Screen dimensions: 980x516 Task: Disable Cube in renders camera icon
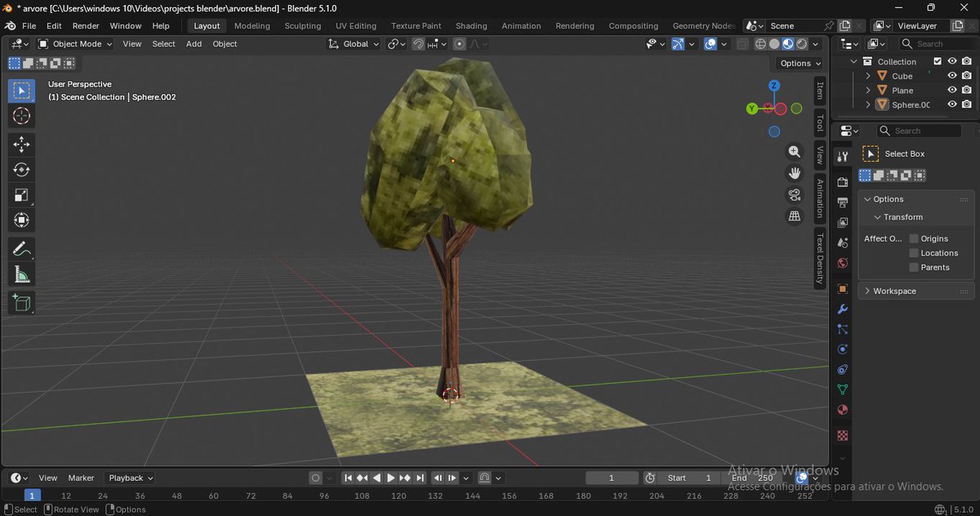[967, 76]
